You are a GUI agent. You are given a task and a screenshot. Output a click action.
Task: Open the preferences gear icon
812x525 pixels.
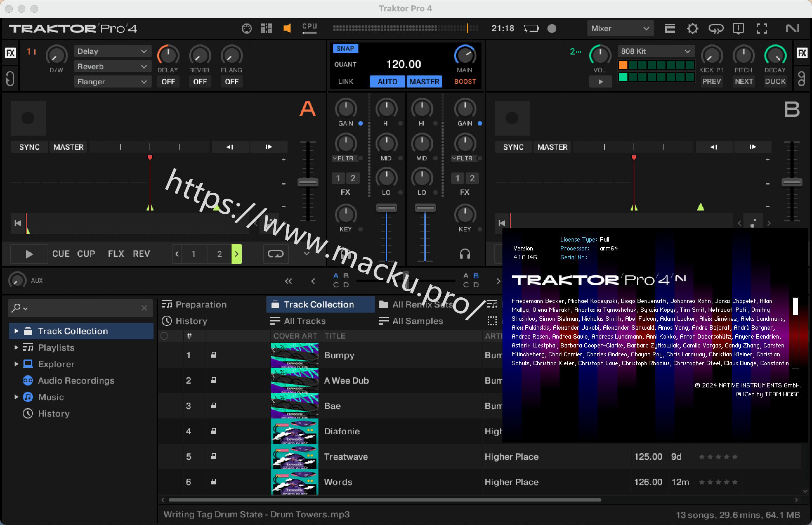(x=692, y=29)
